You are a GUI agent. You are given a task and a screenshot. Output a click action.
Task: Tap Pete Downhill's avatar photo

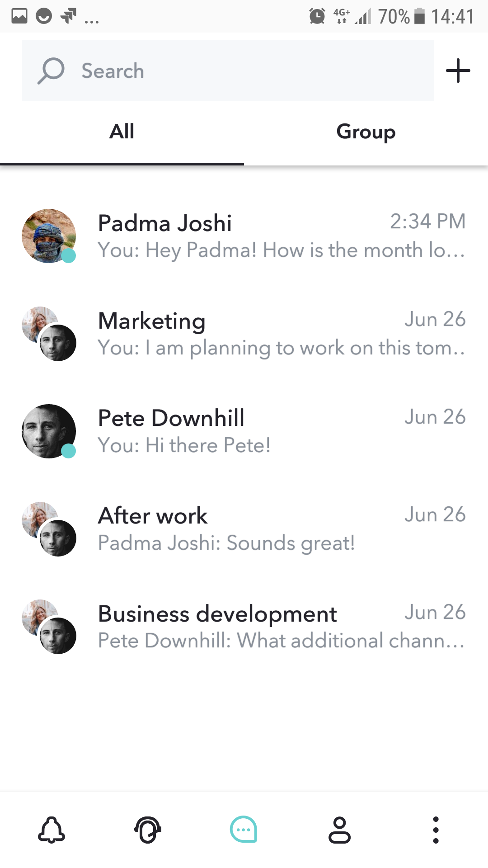[49, 431]
